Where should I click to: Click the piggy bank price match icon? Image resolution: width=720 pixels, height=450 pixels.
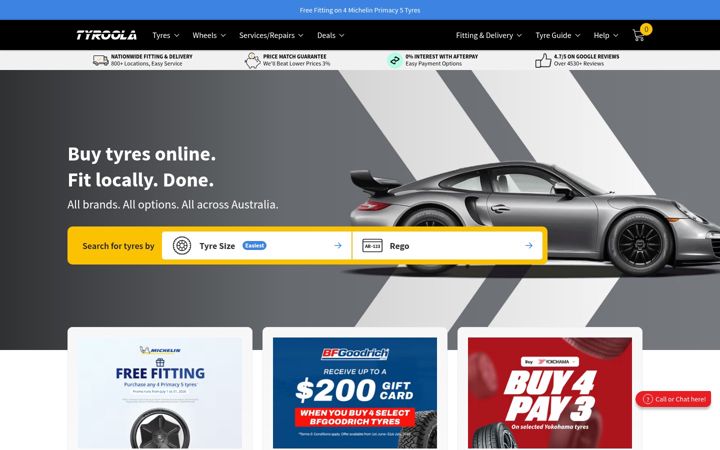click(x=252, y=60)
